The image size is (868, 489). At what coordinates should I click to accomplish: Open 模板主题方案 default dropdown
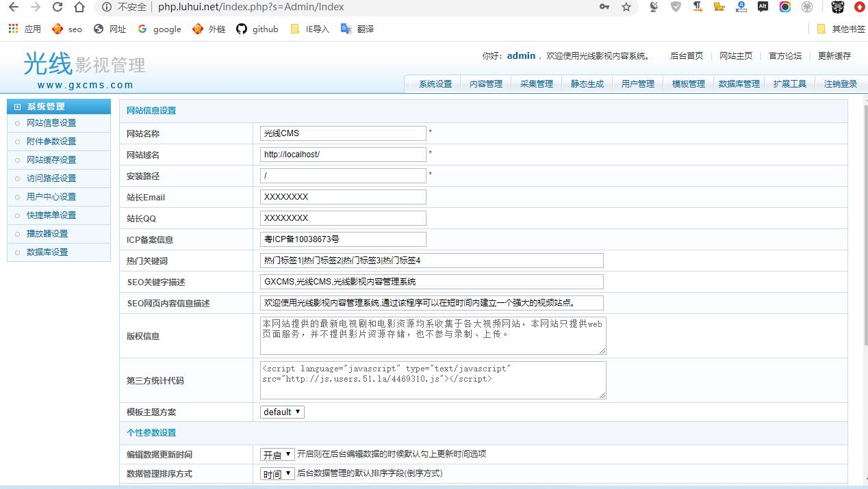click(x=282, y=412)
